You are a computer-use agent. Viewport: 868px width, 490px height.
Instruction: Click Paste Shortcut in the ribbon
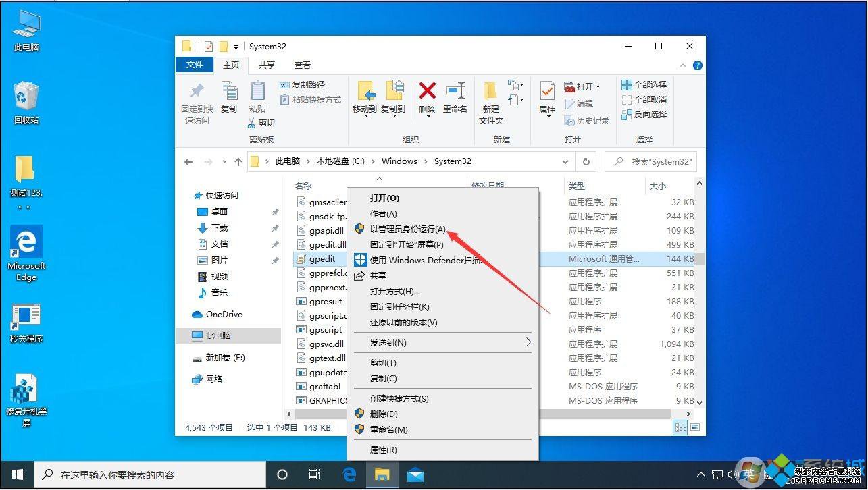coord(310,100)
